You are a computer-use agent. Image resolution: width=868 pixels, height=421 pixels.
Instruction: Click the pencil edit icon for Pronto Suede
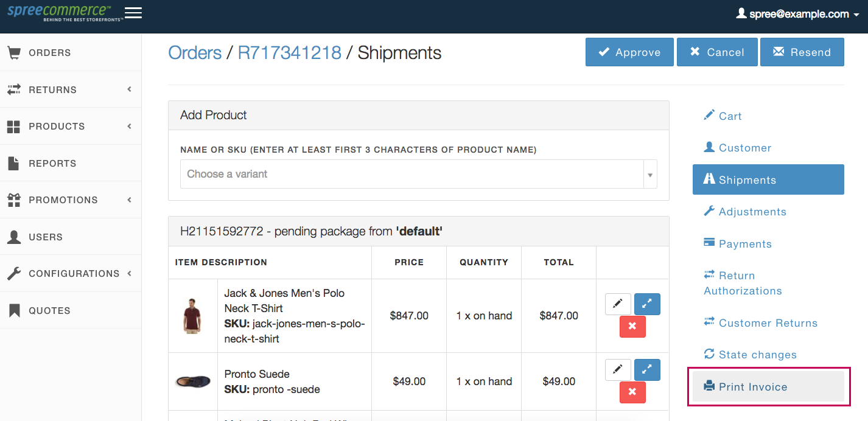pos(618,369)
